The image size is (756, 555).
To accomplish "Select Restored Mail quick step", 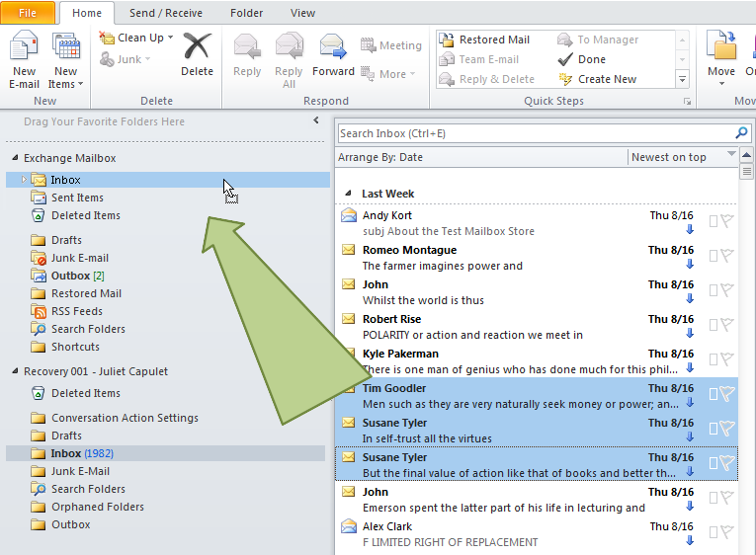I will [x=484, y=40].
